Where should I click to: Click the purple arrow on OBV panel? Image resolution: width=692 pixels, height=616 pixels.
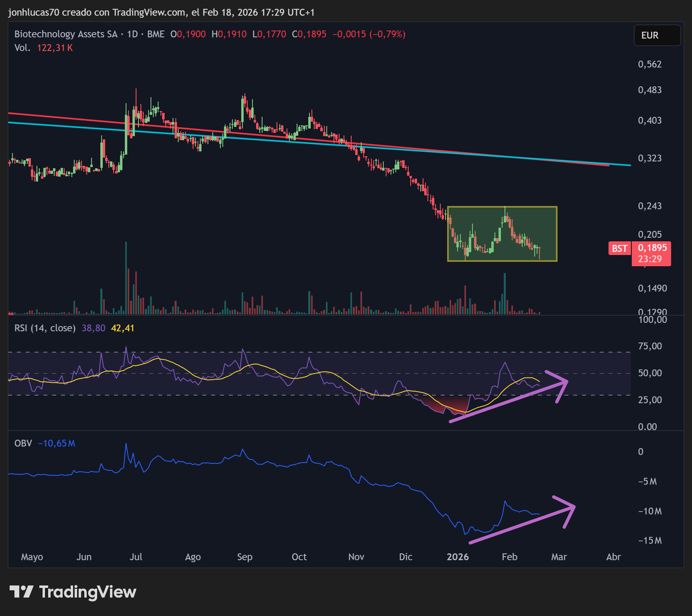coord(522,520)
